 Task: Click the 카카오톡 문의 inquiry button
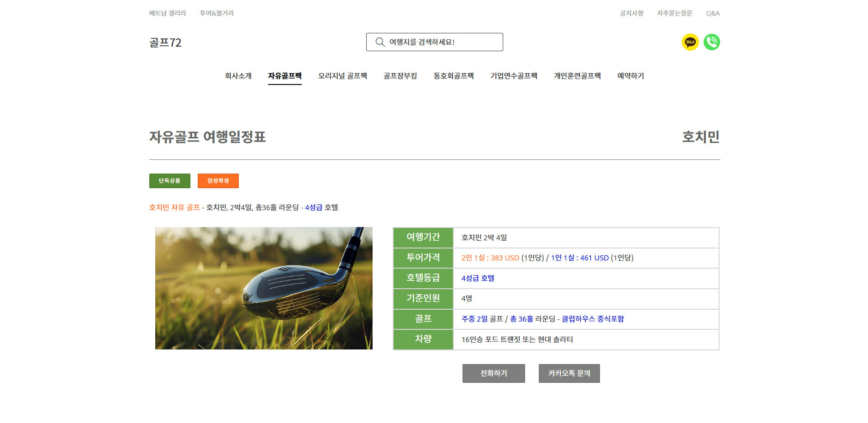(x=569, y=373)
